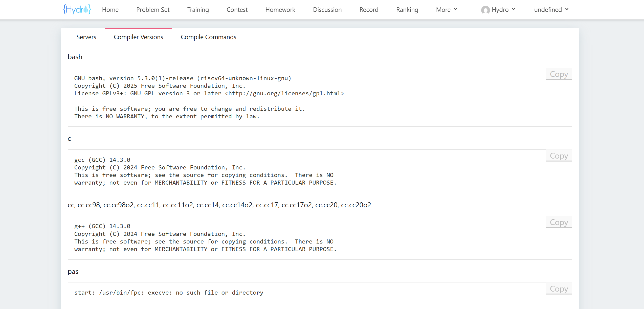Copy the gcc version output
644x309 pixels.
(559, 156)
